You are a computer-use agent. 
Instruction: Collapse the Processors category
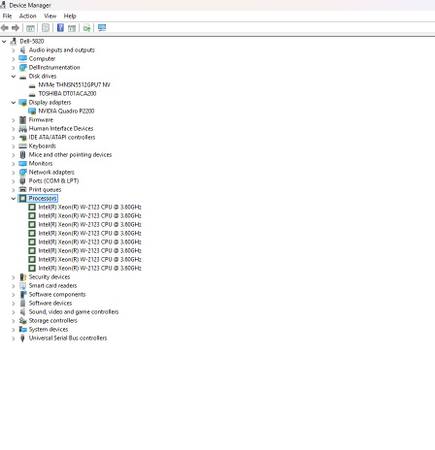13,199
